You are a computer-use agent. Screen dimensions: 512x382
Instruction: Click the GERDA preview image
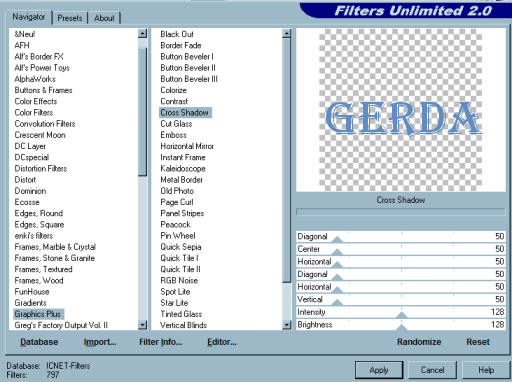click(401, 109)
